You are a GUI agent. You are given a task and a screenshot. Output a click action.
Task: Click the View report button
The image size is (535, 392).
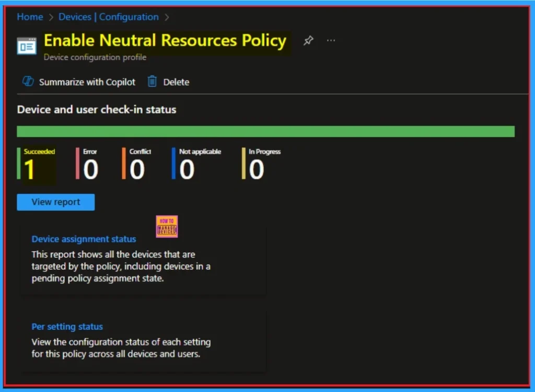pos(55,202)
